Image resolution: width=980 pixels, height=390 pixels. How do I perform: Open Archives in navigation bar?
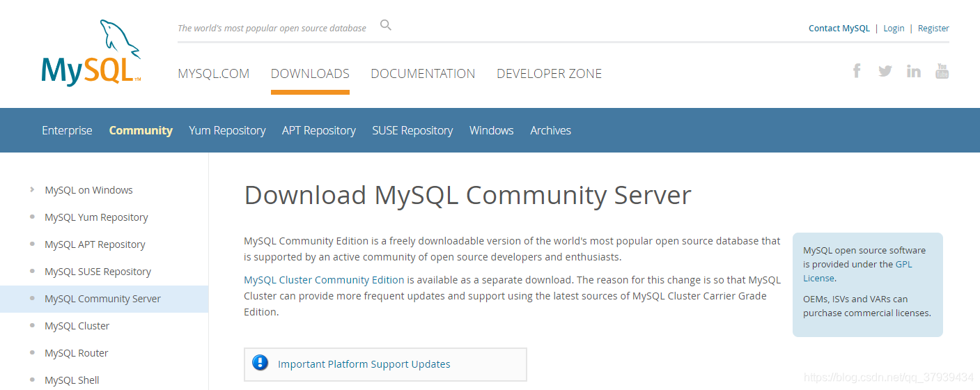tap(550, 130)
